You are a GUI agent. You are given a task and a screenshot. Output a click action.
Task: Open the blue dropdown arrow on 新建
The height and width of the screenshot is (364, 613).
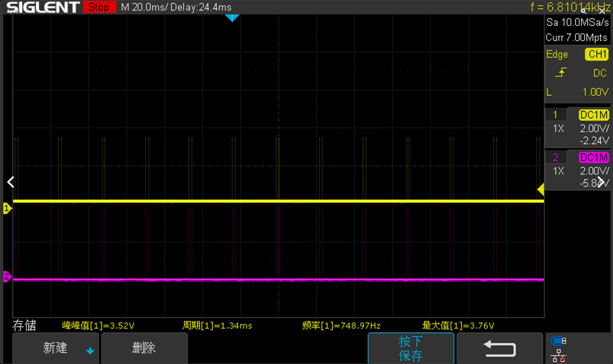(90, 351)
